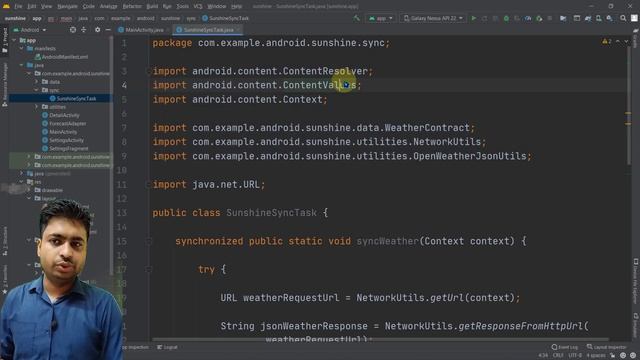Fold the import block at line 3
The width and height of the screenshot is (640, 360).
[x=149, y=71]
